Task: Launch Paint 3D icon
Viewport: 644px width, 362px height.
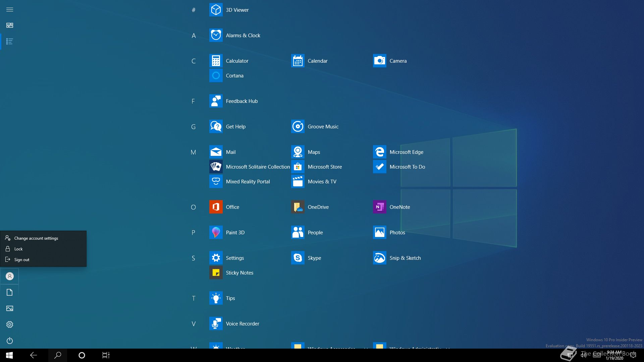Action: [216, 232]
